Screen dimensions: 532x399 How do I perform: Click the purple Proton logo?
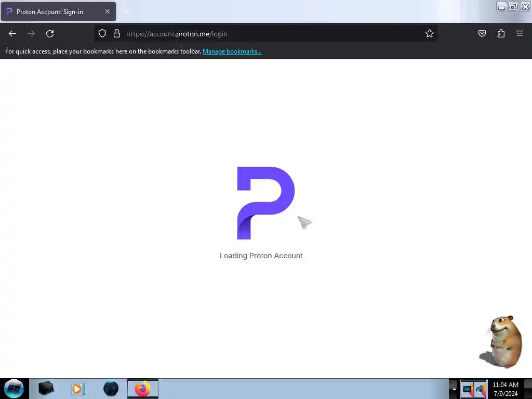(x=265, y=203)
